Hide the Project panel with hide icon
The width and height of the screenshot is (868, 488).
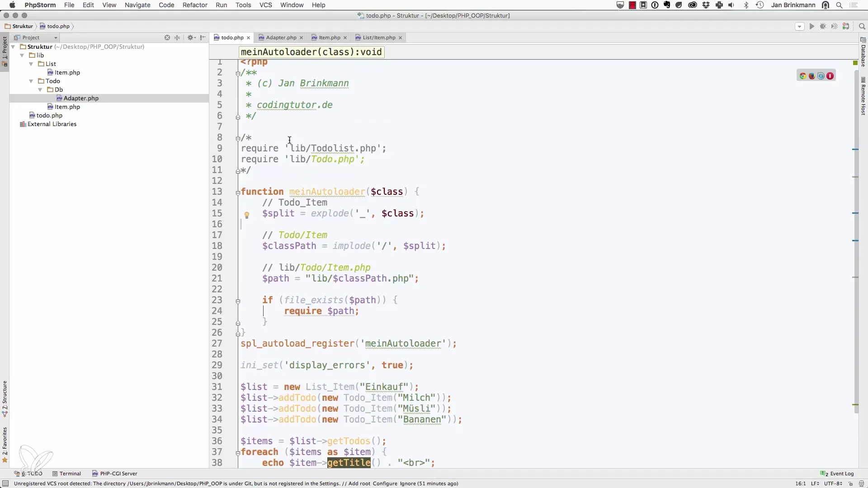(203, 38)
